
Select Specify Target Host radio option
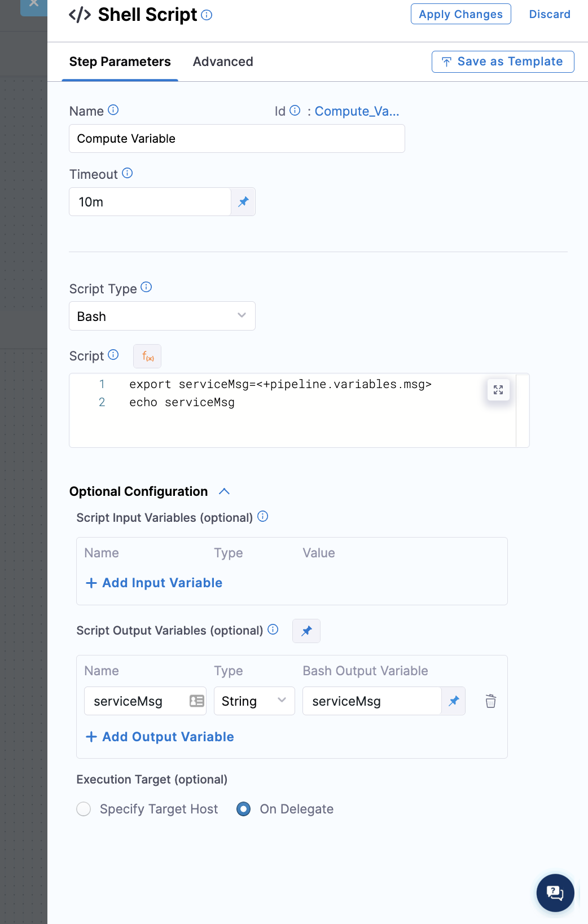coord(84,809)
